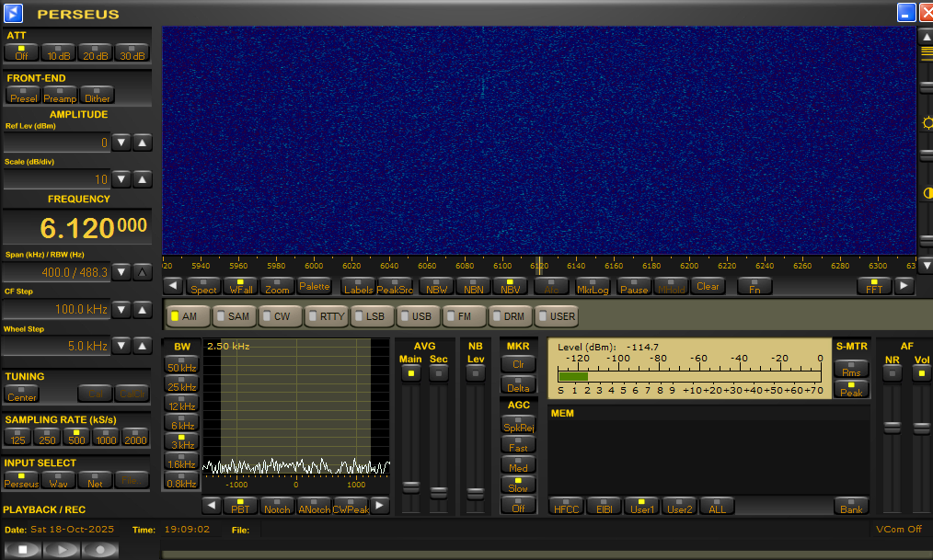The height and width of the screenshot is (560, 933).
Task: Click the brightness sun icon right of waterfall
Action: [926, 122]
